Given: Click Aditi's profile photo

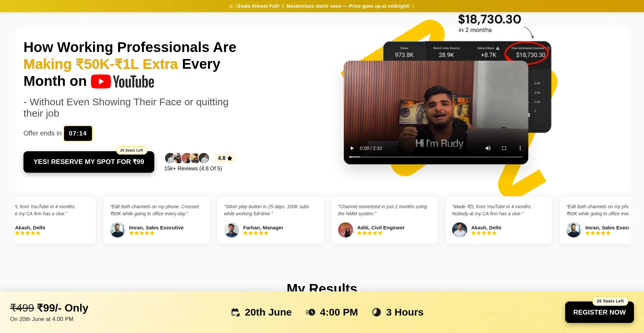Looking at the screenshot, I should (x=345, y=230).
